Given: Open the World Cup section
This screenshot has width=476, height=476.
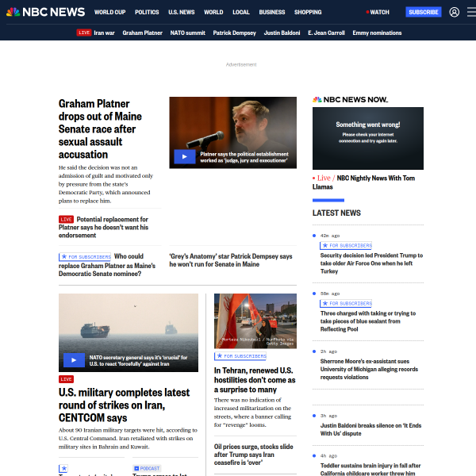Looking at the screenshot, I should 110,12.
